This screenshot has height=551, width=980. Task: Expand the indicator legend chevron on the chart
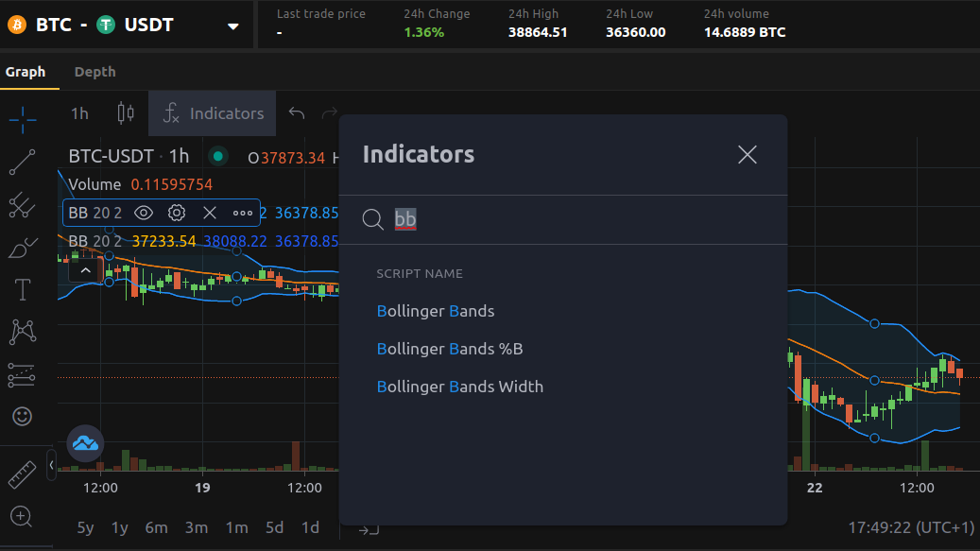point(85,269)
